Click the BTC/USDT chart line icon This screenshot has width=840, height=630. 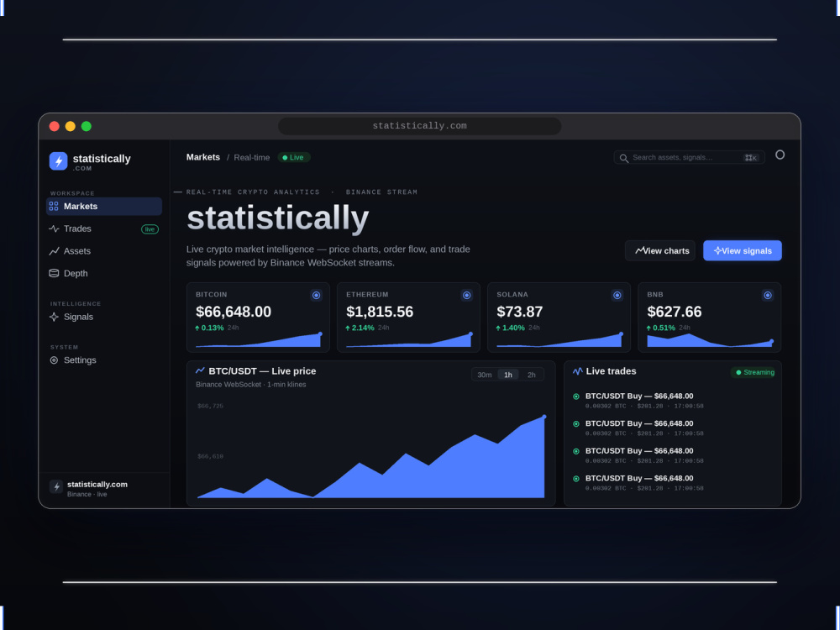(201, 370)
